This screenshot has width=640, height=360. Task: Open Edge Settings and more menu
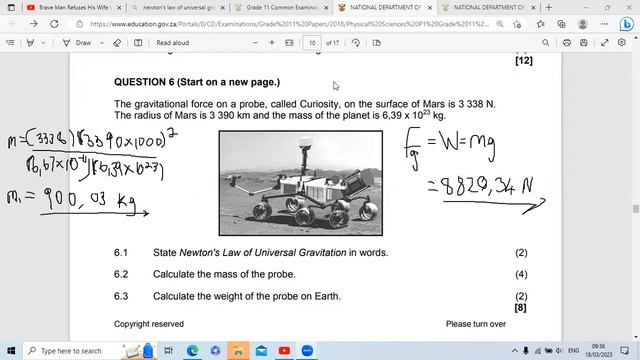point(604,24)
